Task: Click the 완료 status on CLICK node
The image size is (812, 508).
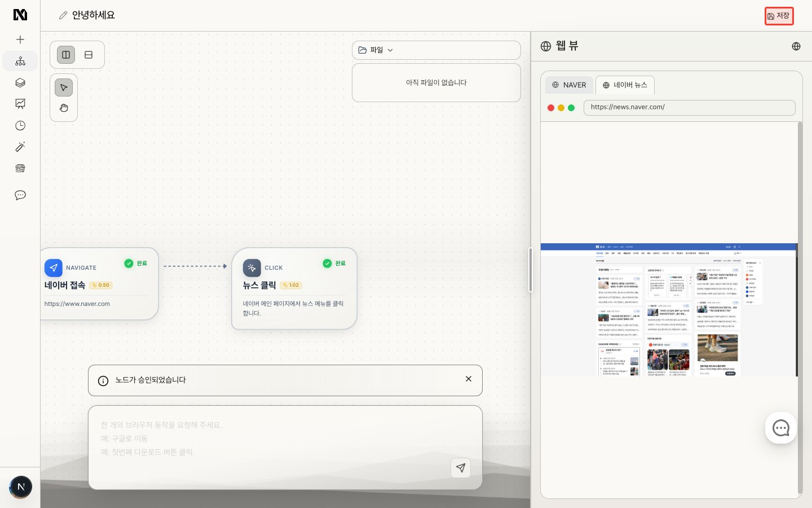Action: click(334, 263)
